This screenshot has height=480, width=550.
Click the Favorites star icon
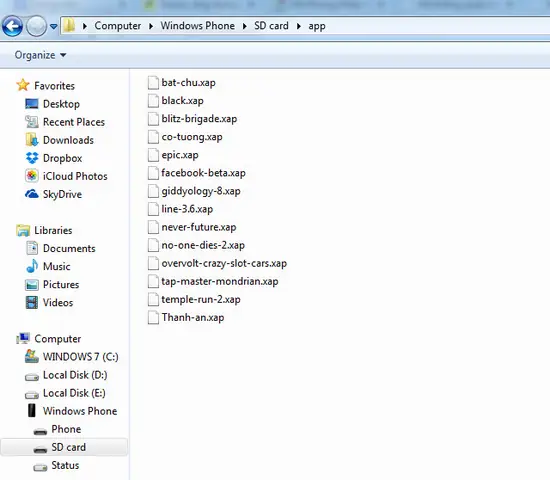[23, 85]
